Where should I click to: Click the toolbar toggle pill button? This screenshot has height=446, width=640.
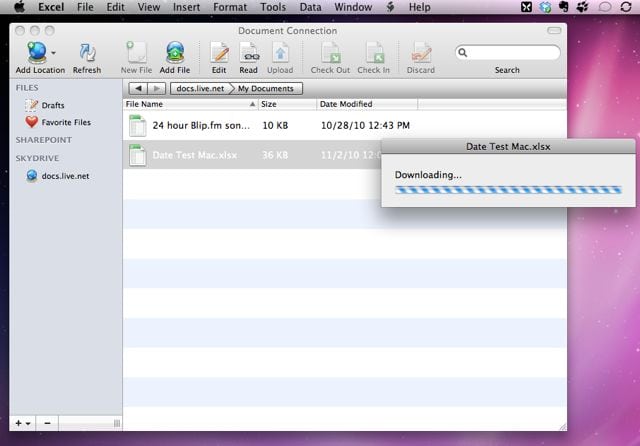[x=554, y=31]
